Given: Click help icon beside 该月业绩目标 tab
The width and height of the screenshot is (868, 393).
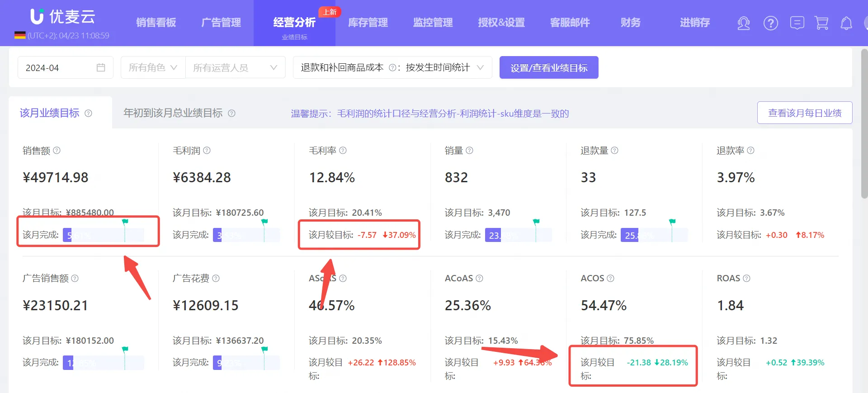Looking at the screenshot, I should 89,113.
